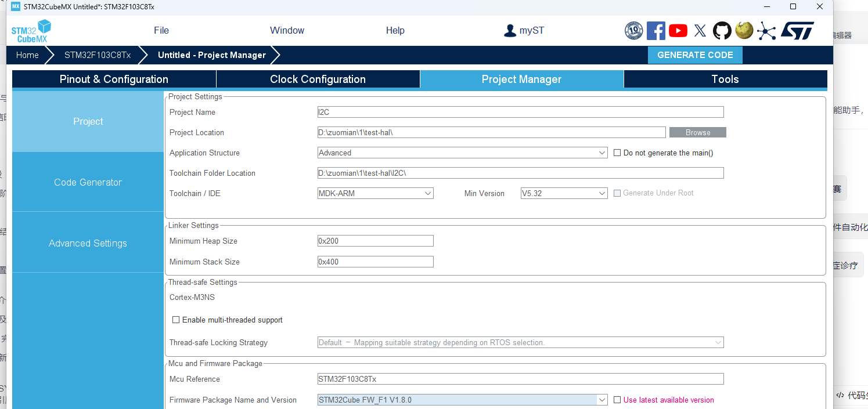Image resolution: width=868 pixels, height=409 pixels.
Task: Click the GENERATE CODE button
Action: [695, 55]
